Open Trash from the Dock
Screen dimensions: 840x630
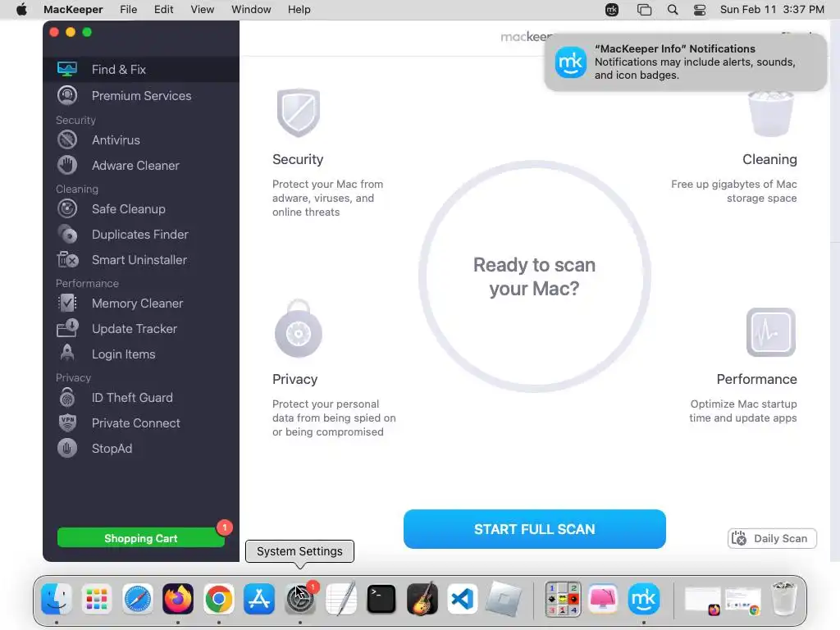click(783, 598)
